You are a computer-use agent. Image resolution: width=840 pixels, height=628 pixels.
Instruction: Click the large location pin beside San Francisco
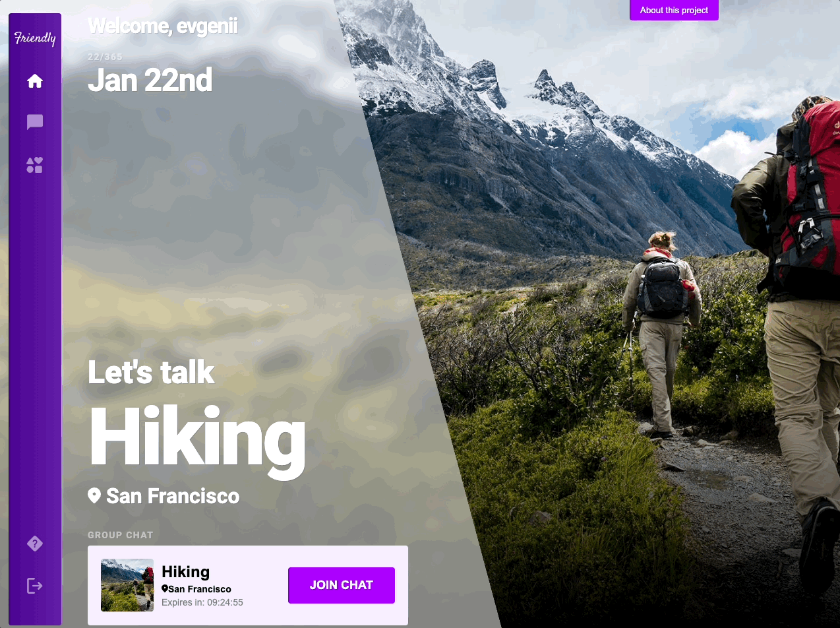pos(94,496)
